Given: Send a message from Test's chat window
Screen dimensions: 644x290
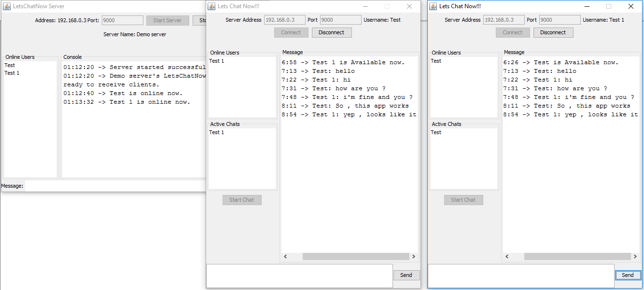Looking at the screenshot, I should click(406, 275).
